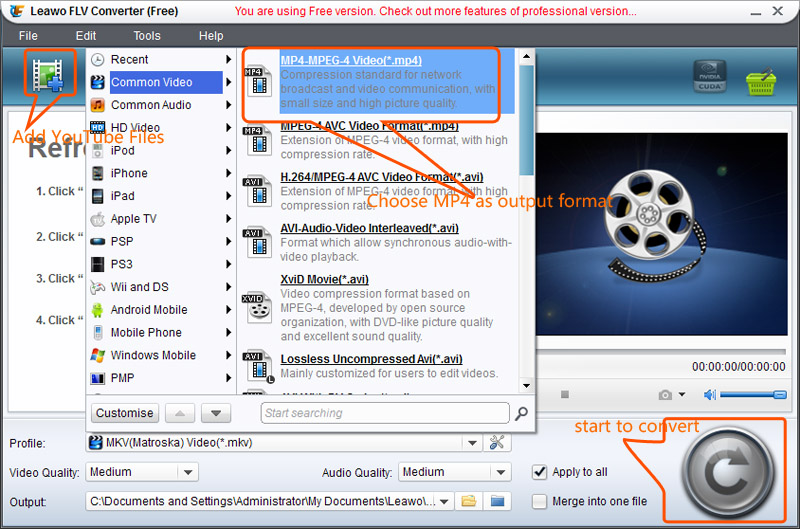Click the move down arrow button

pyautogui.click(x=216, y=413)
